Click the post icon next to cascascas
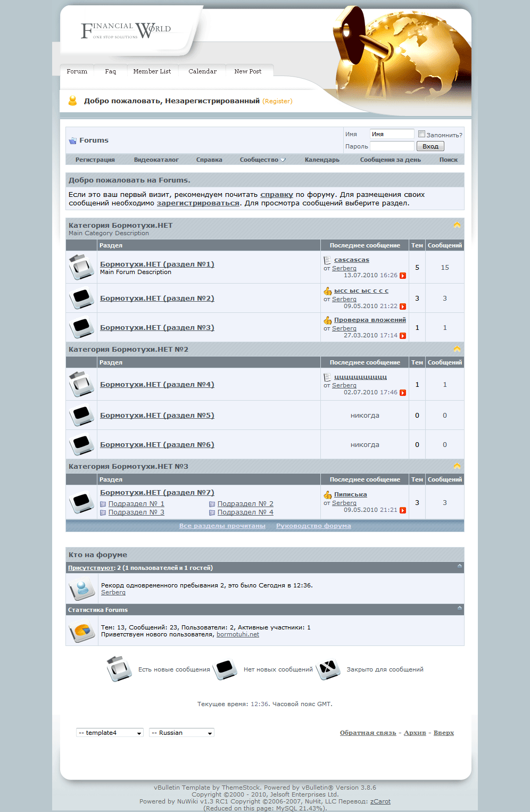This screenshot has width=530, height=812. click(327, 260)
